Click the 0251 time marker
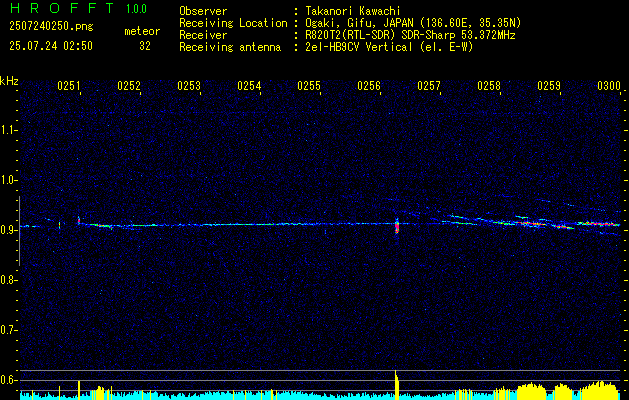Screen dimensions: 629x400 tap(69, 86)
